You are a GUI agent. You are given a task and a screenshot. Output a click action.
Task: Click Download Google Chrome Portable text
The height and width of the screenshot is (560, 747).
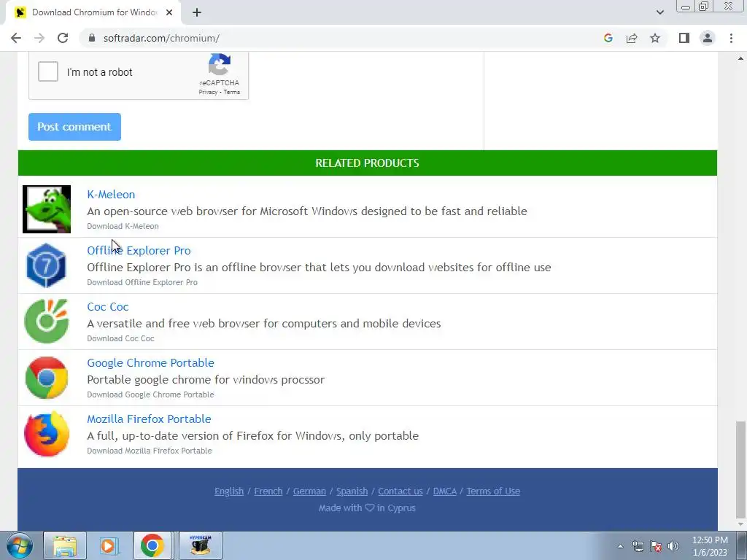tap(150, 394)
